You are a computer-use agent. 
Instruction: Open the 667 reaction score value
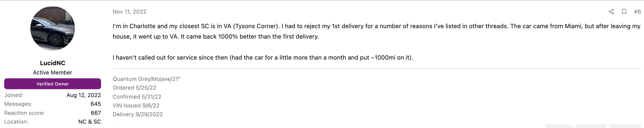point(96,113)
